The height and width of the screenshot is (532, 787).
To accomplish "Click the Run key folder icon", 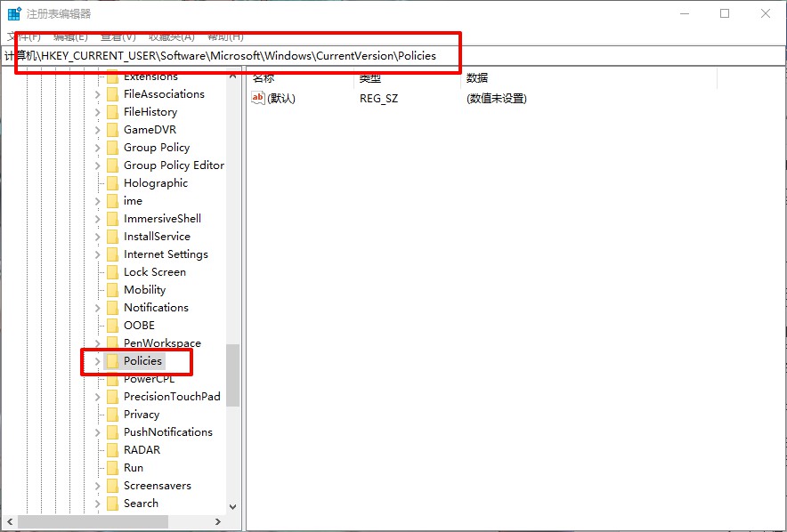I will point(112,468).
